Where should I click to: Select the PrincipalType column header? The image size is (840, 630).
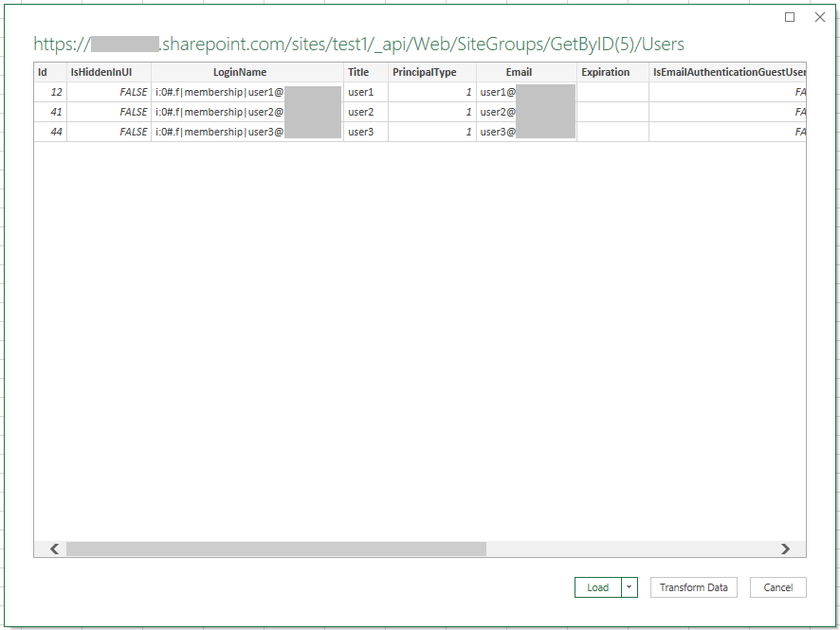pos(431,72)
